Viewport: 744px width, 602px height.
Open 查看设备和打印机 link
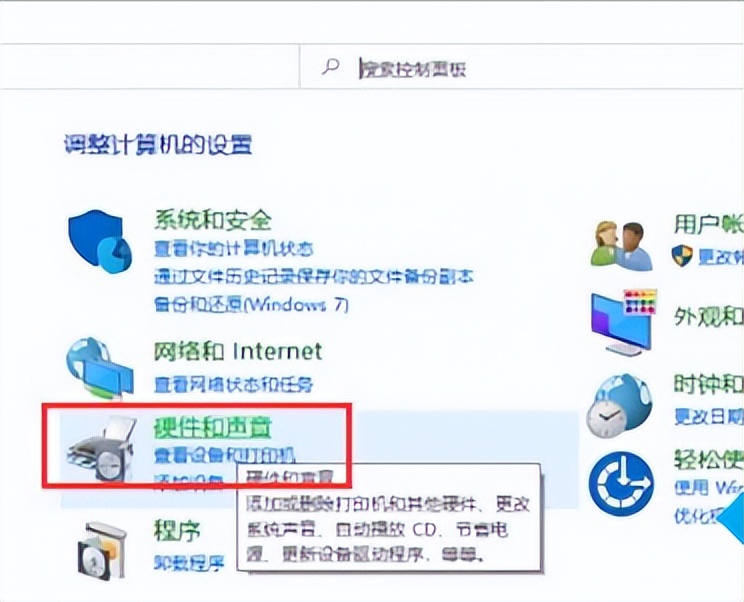[225, 454]
